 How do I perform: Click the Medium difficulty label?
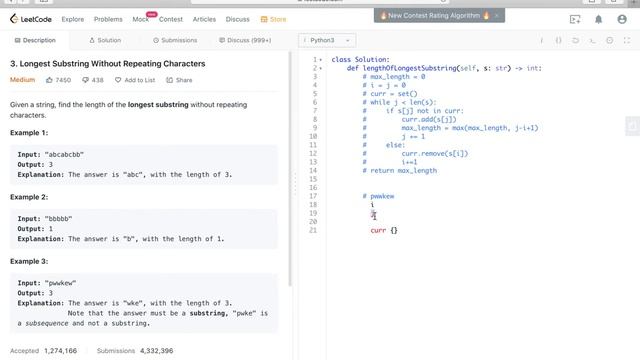[x=22, y=80]
